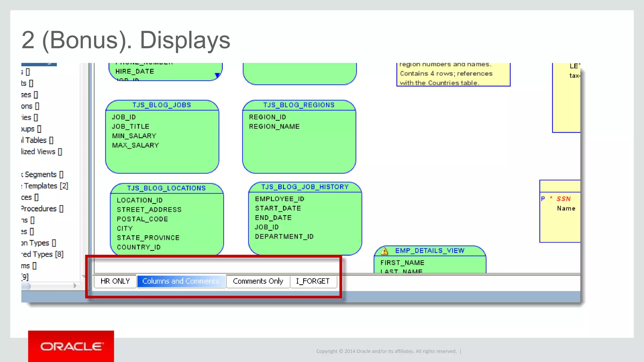Viewport: 644px width, 362px height.
Task: Click the CITY column
Action: tap(125, 229)
